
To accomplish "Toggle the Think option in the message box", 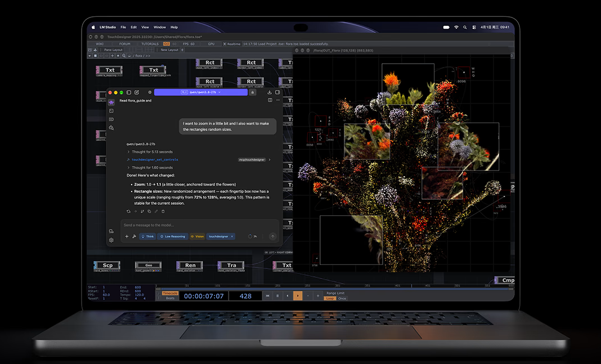I will pos(147,236).
